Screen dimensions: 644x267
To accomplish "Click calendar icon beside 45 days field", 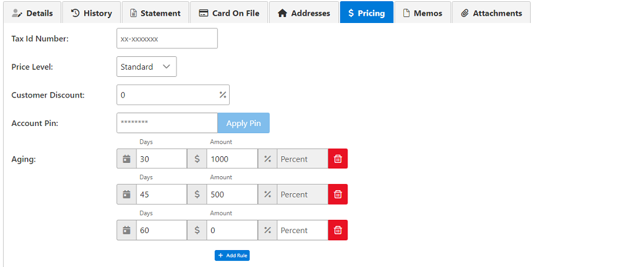I will tap(126, 194).
